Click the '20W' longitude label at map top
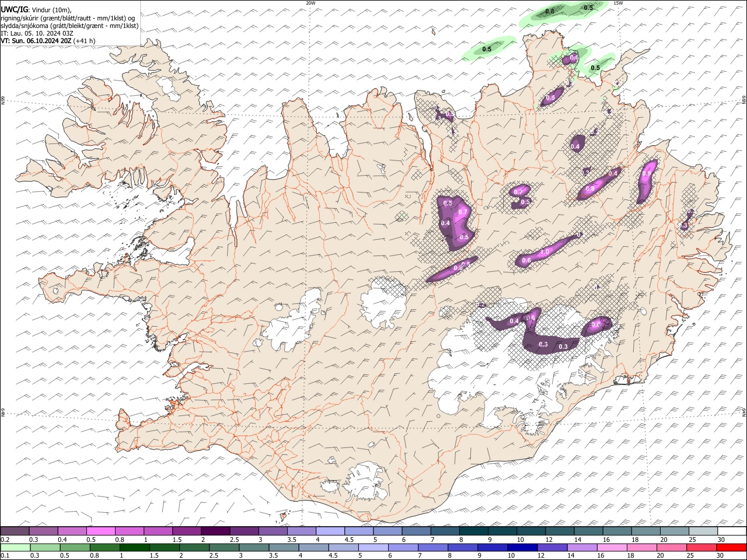Viewport: 747px width, 560px height. [310, 3]
